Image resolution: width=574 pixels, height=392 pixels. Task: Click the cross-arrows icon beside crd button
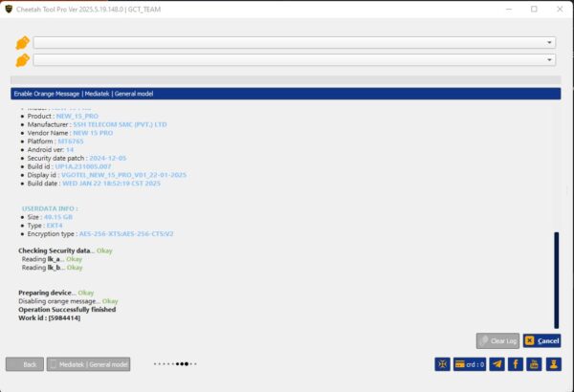(442, 364)
